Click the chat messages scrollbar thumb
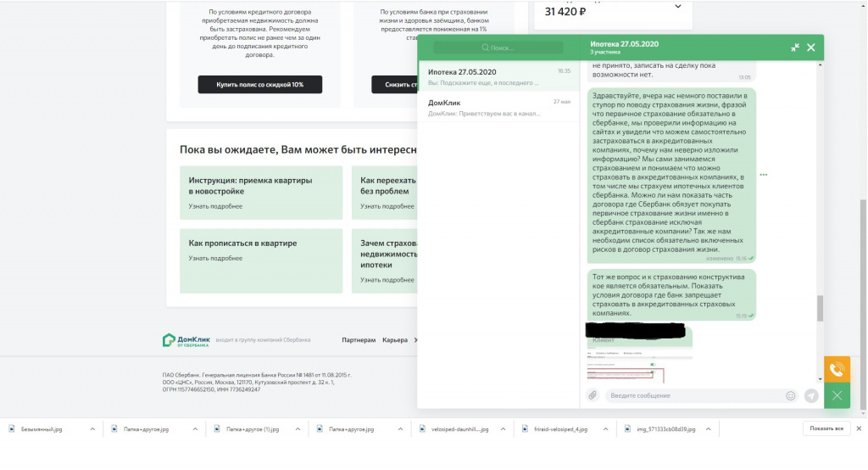This screenshot has width=868, height=470. tap(820, 308)
